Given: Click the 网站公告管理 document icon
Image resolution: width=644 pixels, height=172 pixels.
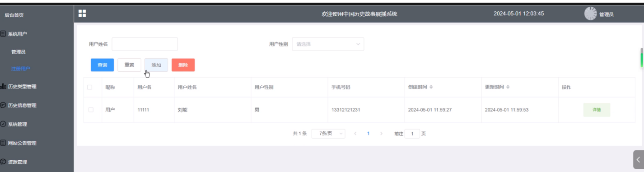Looking at the screenshot, I should [3, 143].
